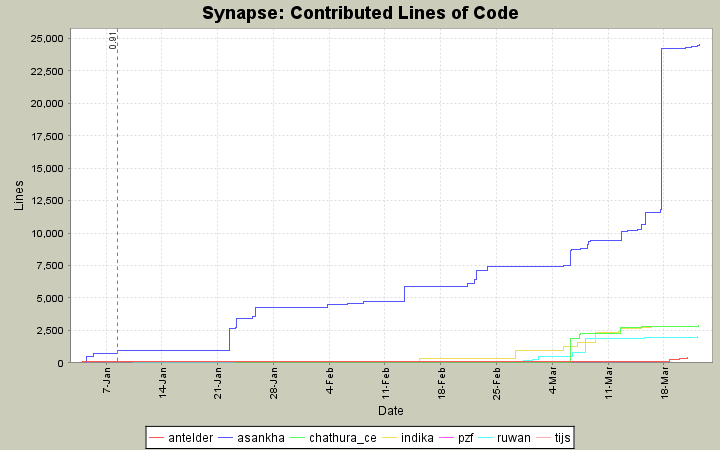Image resolution: width=720 pixels, height=450 pixels.
Task: Click the 20,000 y-axis label
Action: tap(47, 103)
